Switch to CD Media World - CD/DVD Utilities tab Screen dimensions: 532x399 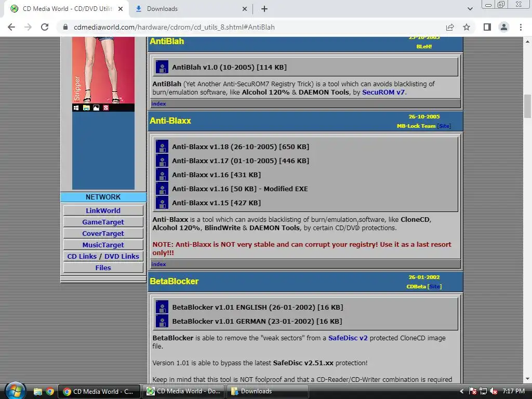point(66,9)
